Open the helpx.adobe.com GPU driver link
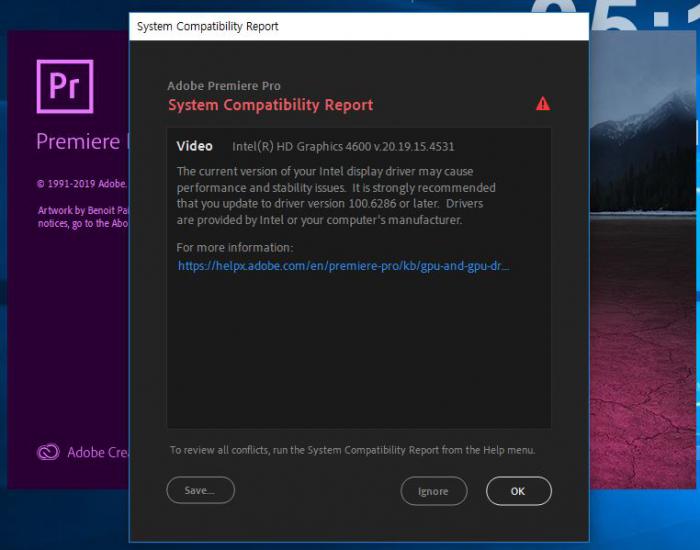The image size is (700, 550). click(x=343, y=266)
